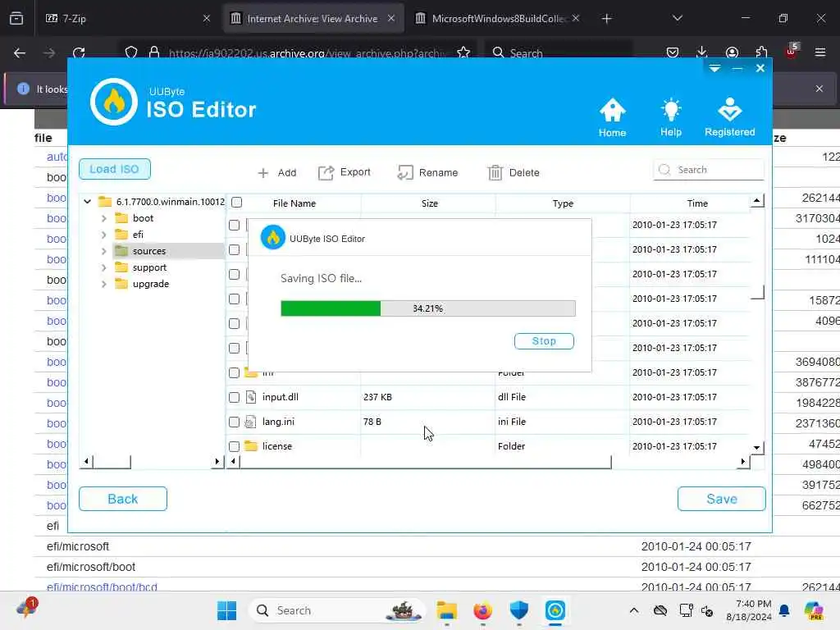Image resolution: width=840 pixels, height=630 pixels.
Task: Open Windows Security shield on taskbar
Action: (518, 610)
